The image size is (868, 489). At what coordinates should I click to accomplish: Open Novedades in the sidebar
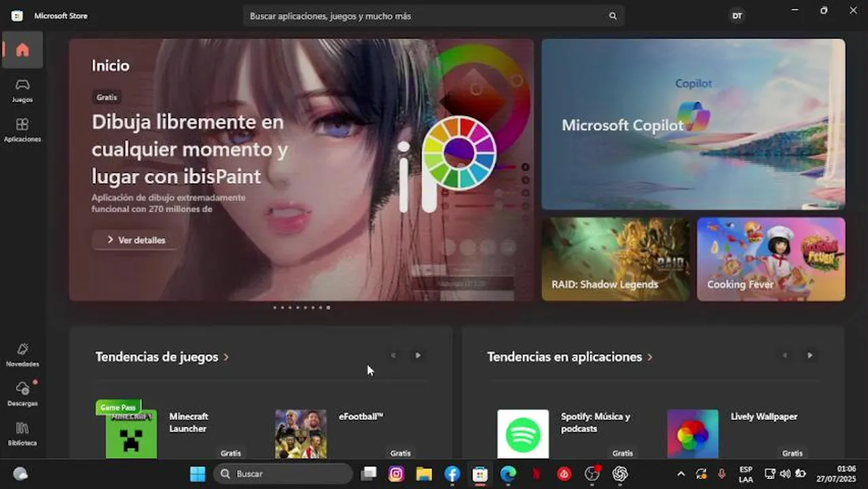click(x=22, y=355)
